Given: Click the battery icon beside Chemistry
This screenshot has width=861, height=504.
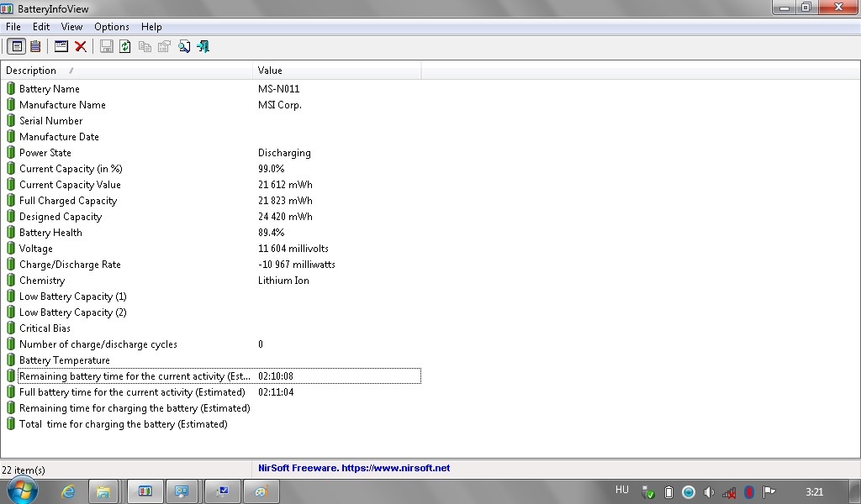Looking at the screenshot, I should point(10,280).
